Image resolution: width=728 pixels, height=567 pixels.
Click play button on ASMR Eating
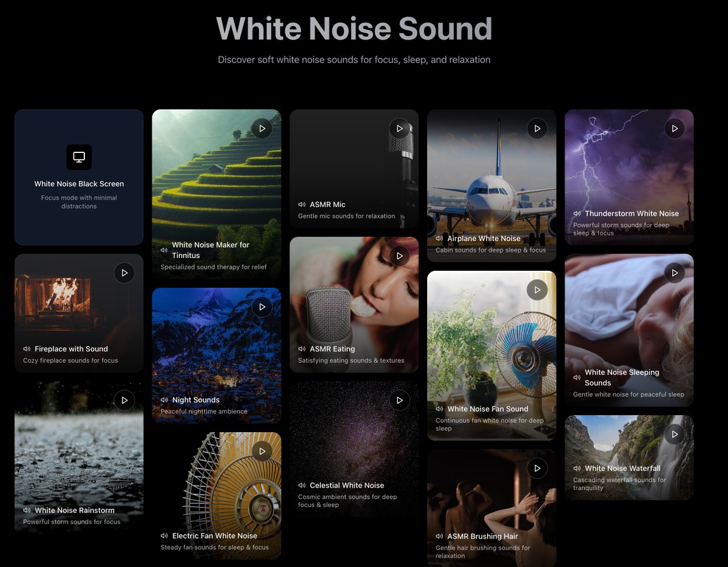(399, 256)
